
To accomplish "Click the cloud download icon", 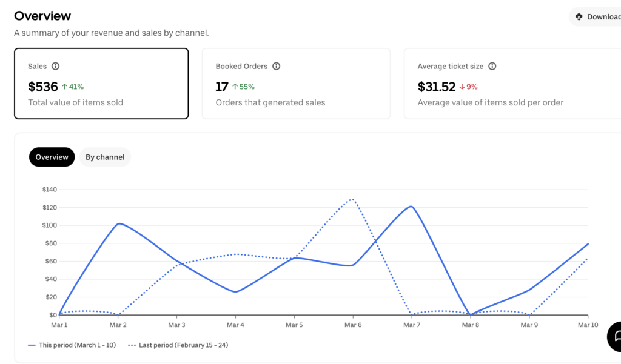I will 579,17.
